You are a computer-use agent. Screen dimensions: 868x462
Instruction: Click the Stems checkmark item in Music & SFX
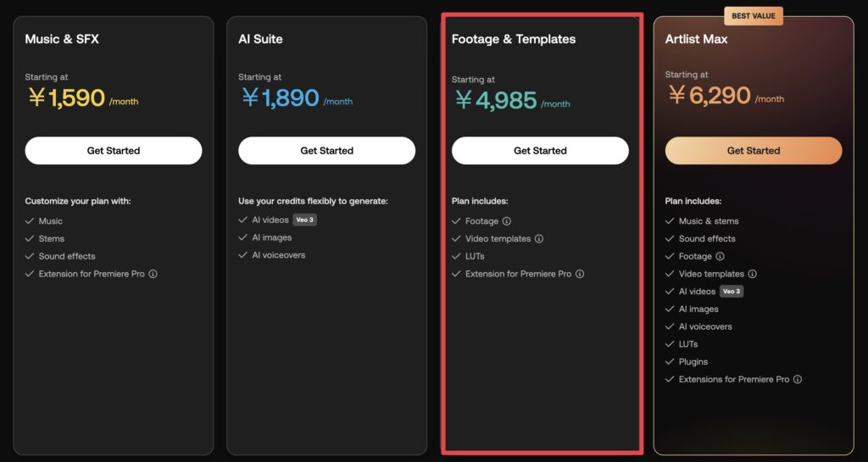tap(45, 238)
